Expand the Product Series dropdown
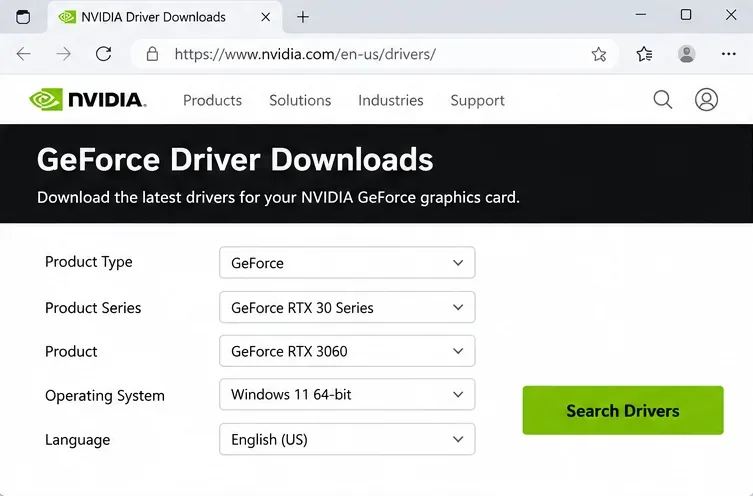The width and height of the screenshot is (753, 496). [347, 307]
